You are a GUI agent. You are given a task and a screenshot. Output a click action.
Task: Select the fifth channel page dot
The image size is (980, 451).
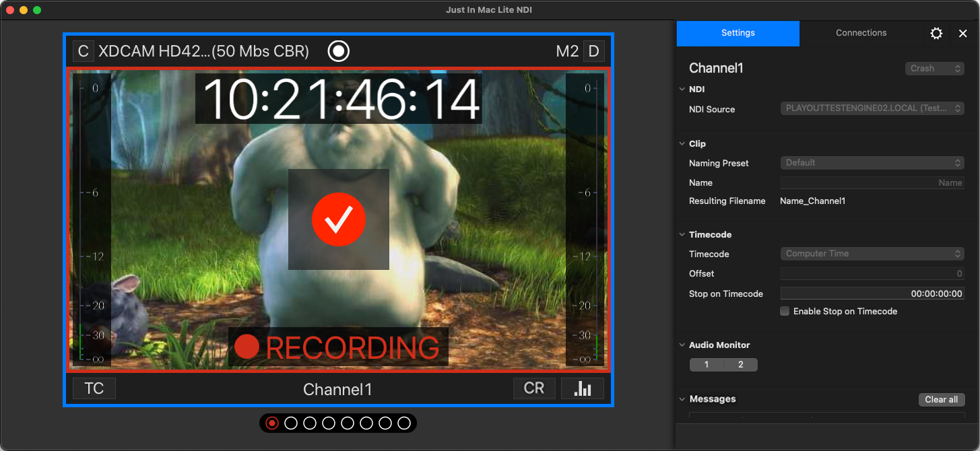pyautogui.click(x=348, y=423)
